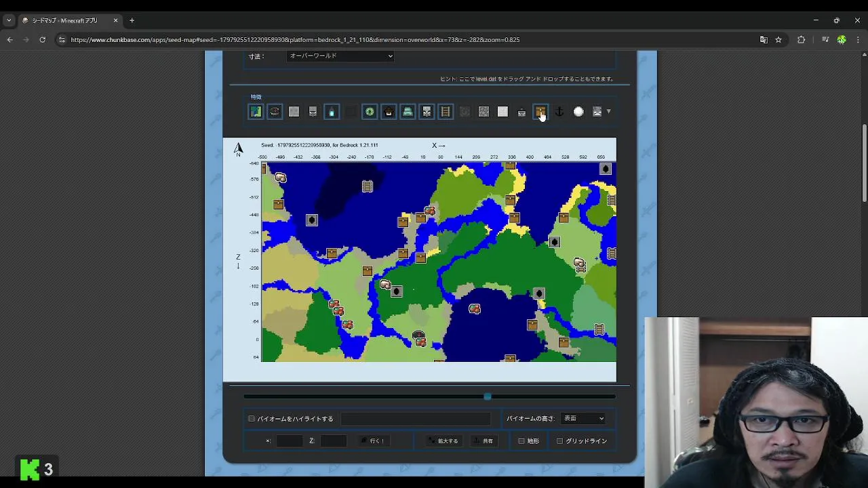Click the black marker at map's top-right corner
The height and width of the screenshot is (488, 868).
click(x=606, y=169)
